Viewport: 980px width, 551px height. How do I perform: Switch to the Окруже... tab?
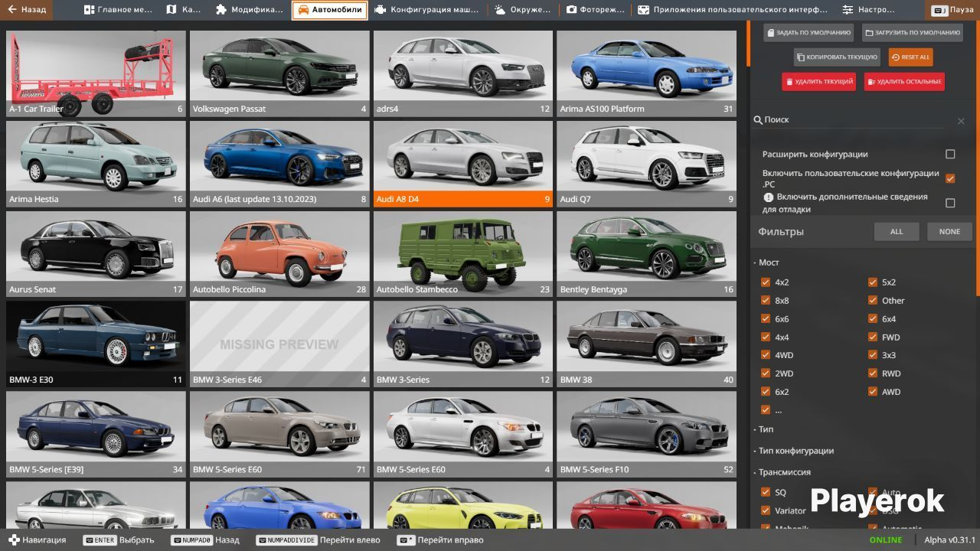(523, 10)
